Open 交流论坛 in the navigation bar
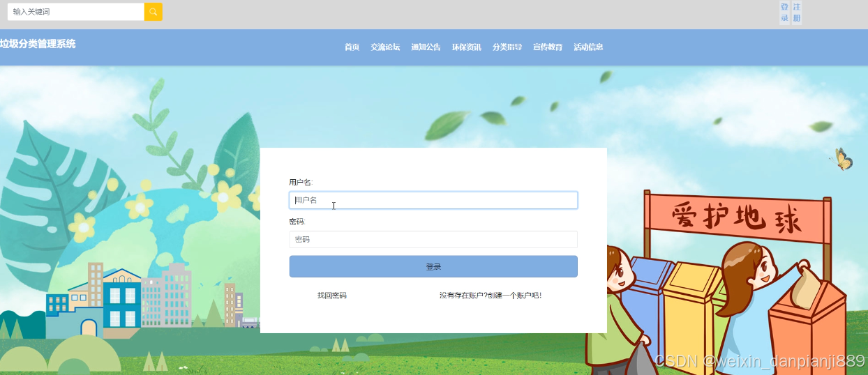Viewport: 868px width, 375px height. tap(385, 47)
